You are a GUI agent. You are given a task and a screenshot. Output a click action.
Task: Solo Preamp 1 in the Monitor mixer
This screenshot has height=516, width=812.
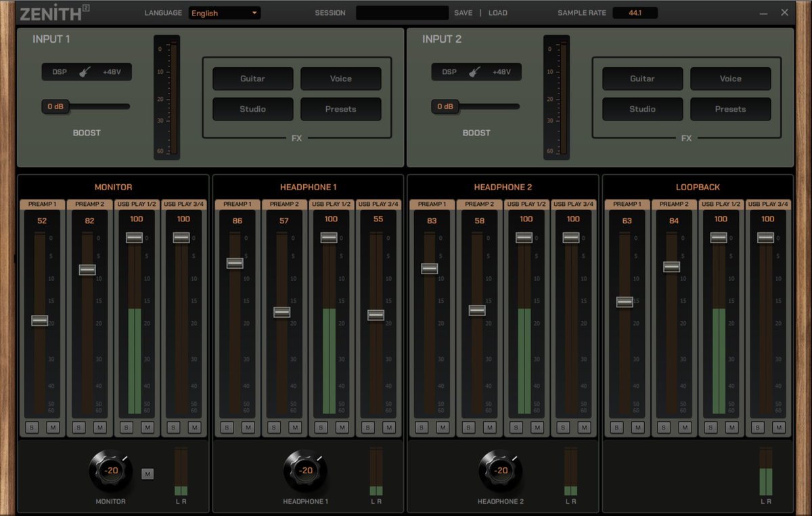point(31,427)
